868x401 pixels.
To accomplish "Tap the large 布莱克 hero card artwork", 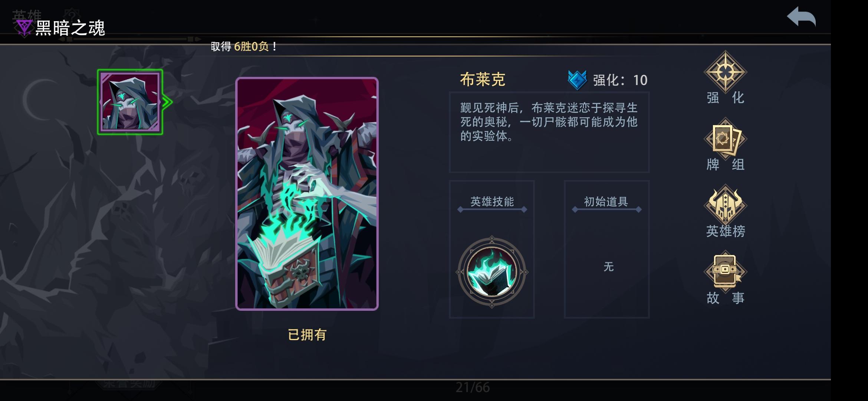I will (x=307, y=193).
